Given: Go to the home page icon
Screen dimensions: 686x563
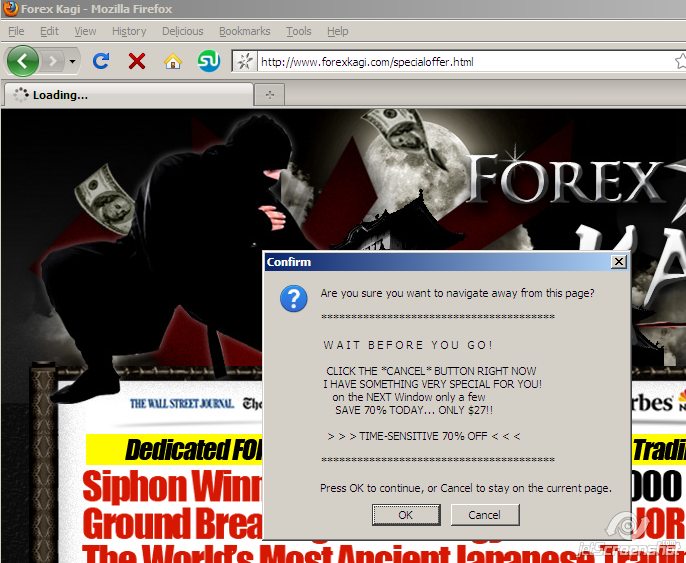Looking at the screenshot, I should click(173, 61).
